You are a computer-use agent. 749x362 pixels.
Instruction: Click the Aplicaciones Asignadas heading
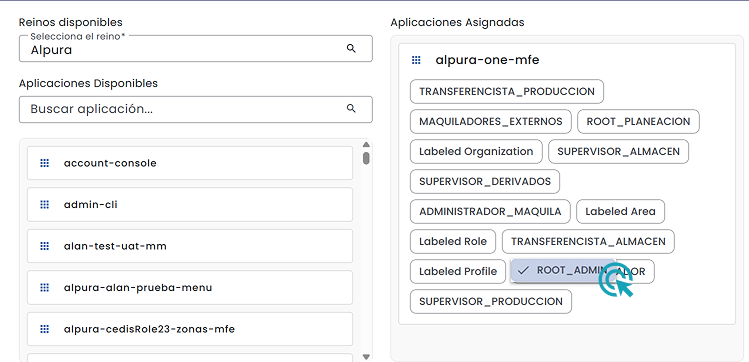pos(457,22)
